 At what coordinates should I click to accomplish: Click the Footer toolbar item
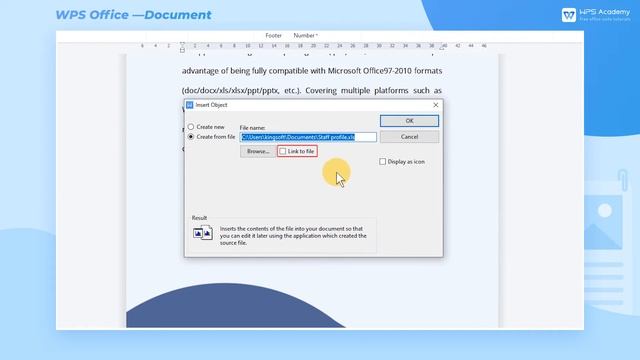pyautogui.click(x=273, y=36)
